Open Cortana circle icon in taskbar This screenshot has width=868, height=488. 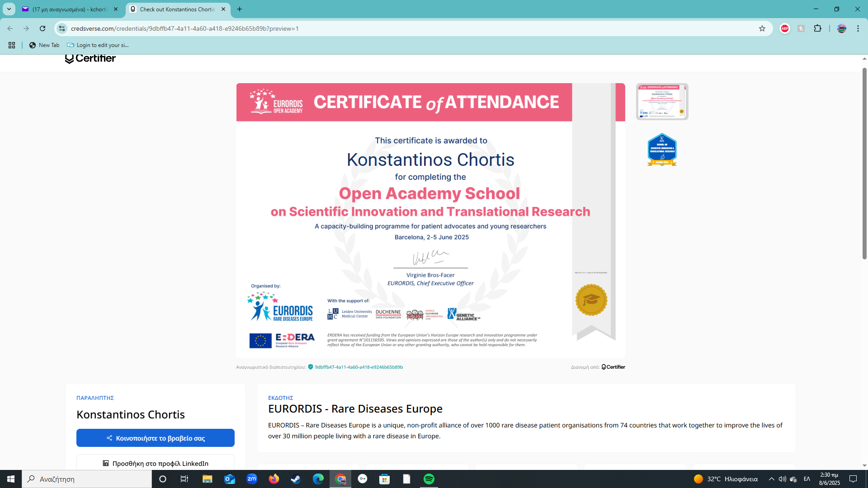(x=163, y=479)
